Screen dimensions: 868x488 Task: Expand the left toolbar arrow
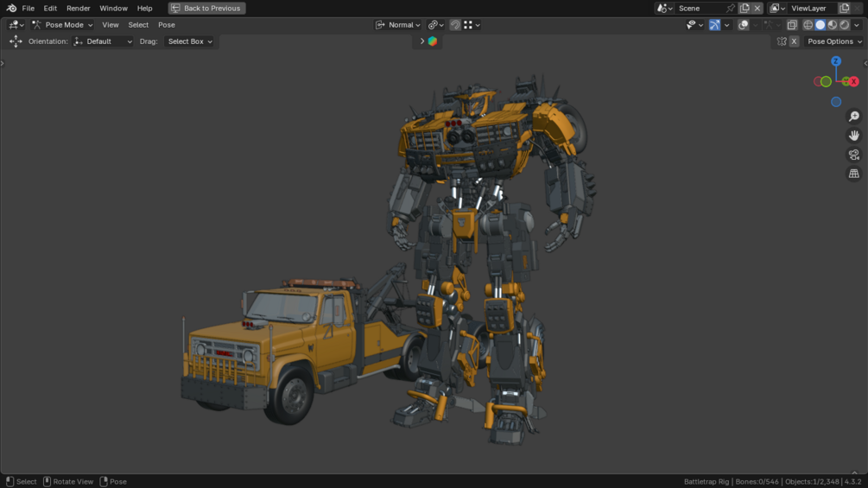coord(3,64)
